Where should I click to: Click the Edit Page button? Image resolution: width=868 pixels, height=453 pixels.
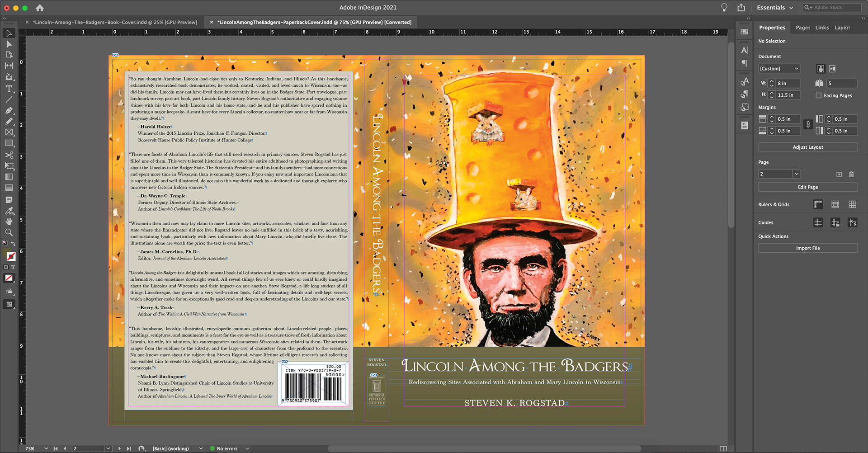pos(808,187)
